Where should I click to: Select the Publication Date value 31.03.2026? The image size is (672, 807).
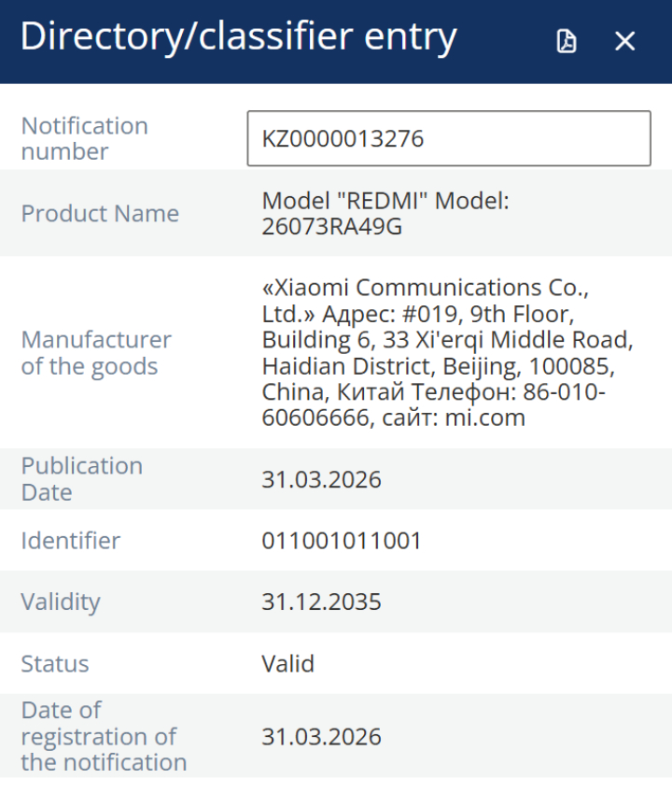coord(321,479)
